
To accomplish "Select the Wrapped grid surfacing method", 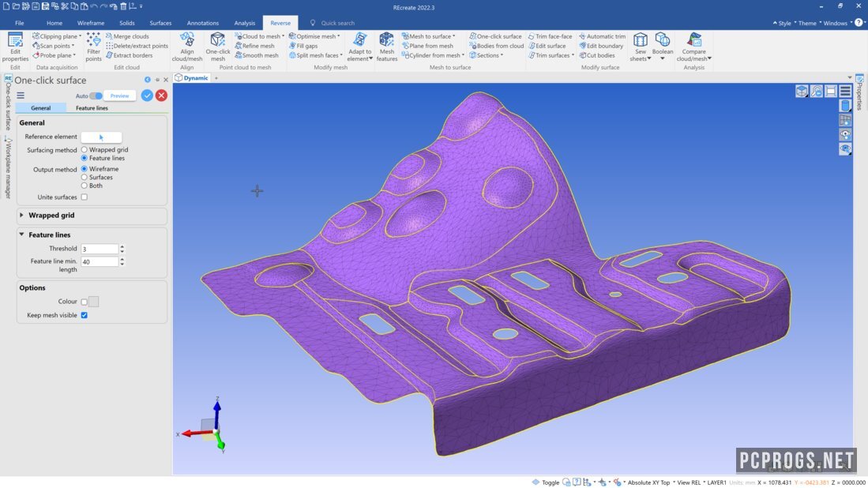I will pyautogui.click(x=85, y=150).
